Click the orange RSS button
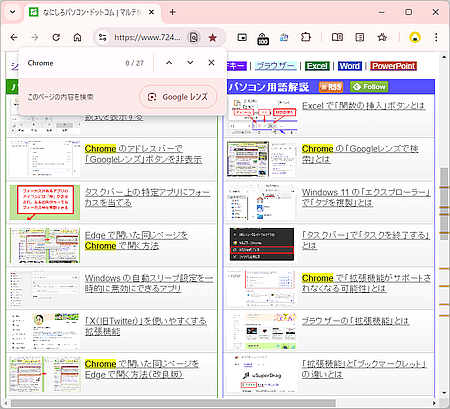Image resolution: width=450 pixels, height=409 pixels. (331, 87)
